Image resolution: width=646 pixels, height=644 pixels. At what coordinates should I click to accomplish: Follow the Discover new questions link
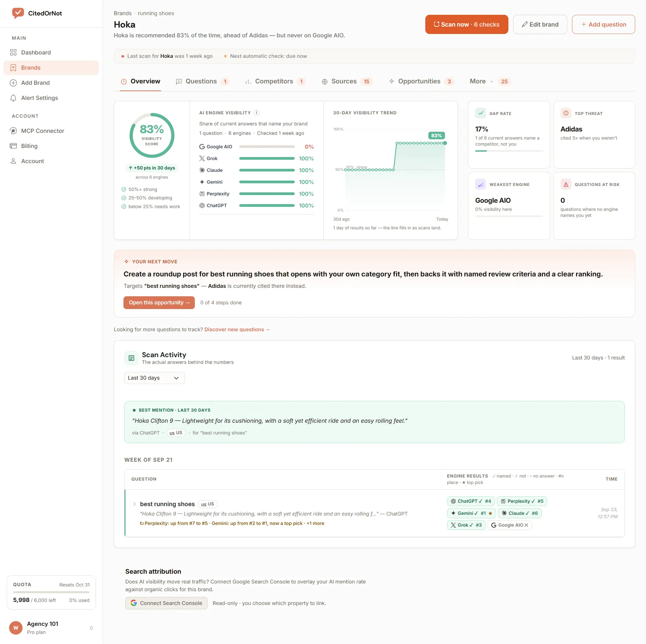click(237, 330)
